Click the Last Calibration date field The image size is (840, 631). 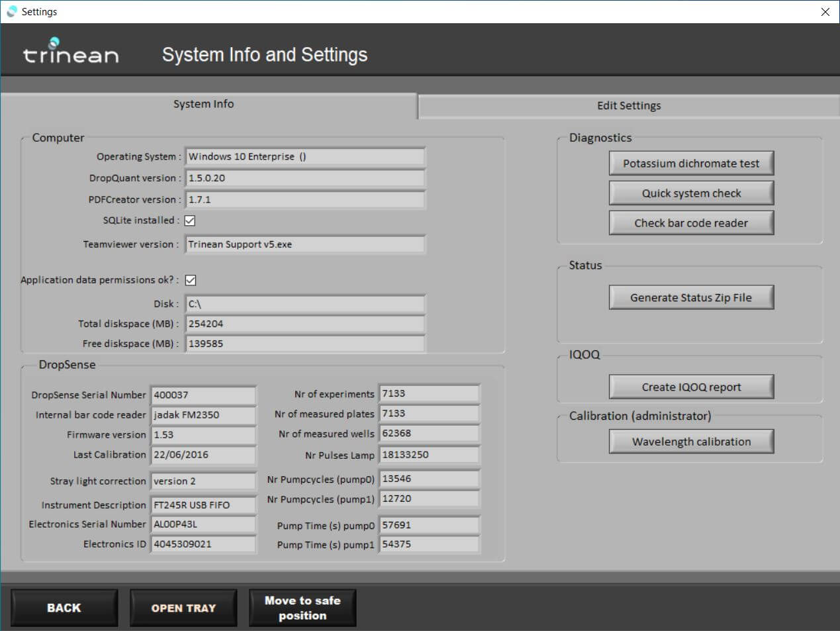coord(203,455)
